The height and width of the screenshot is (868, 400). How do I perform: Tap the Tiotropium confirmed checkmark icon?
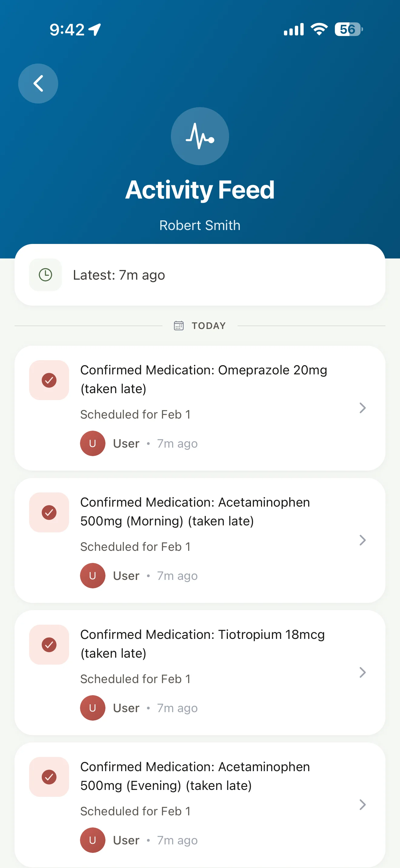(49, 645)
